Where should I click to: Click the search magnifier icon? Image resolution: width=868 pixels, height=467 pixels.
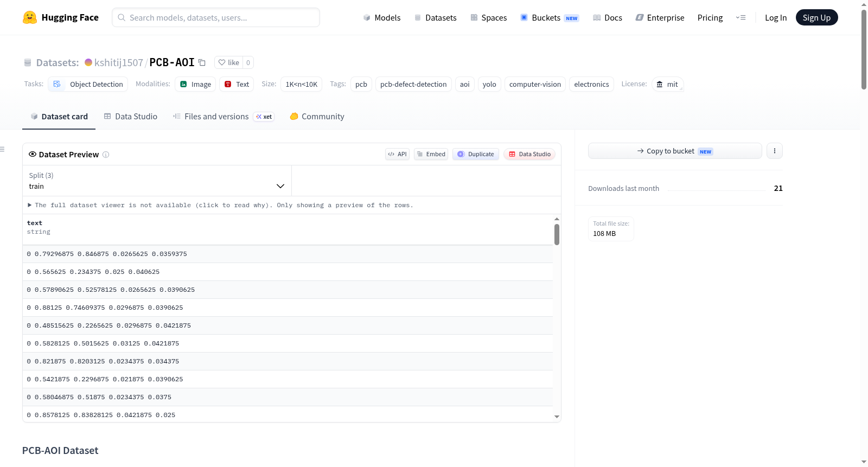pos(122,17)
